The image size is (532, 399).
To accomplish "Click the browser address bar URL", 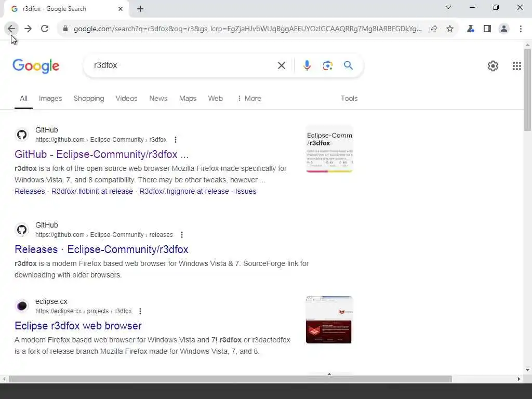I will (x=248, y=29).
